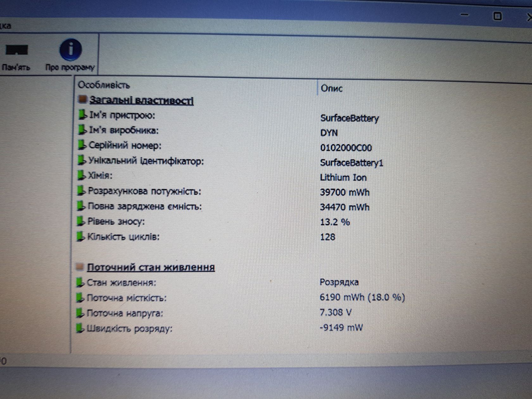Select the Загальні властивості section header
Viewport: 532px width, 399px height.
coord(141,100)
